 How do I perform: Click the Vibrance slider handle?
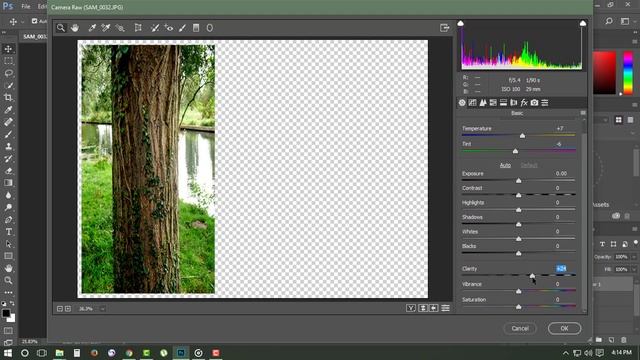click(519, 291)
